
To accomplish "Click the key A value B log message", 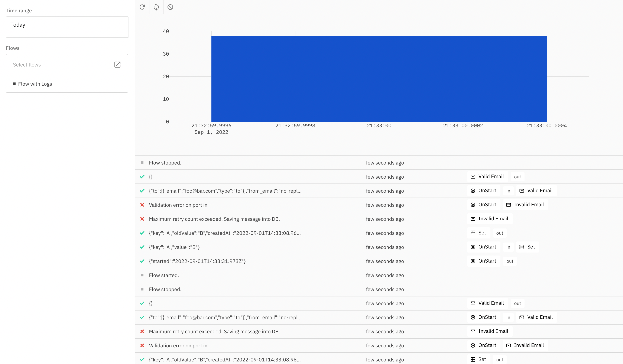I will 174,247.
